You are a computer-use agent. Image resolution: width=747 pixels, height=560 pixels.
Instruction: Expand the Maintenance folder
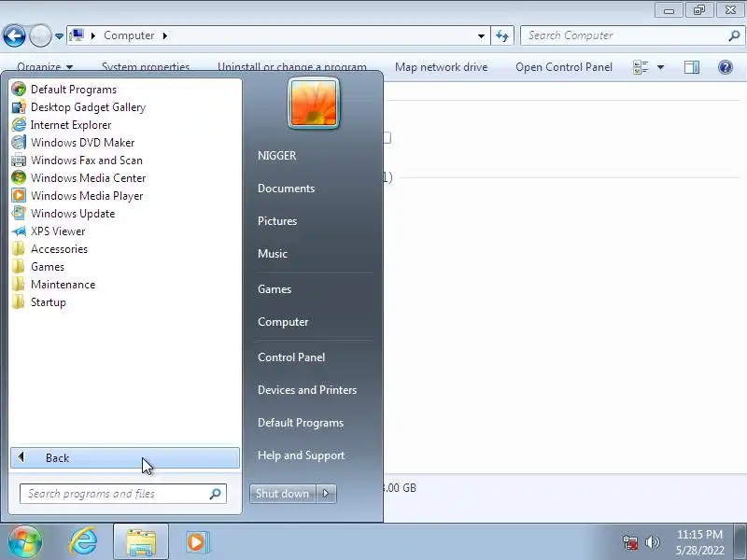point(53,285)
